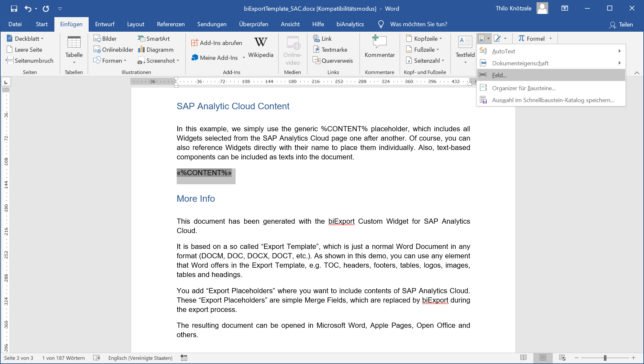Open the Tabelle insert menu
Image resolution: width=644 pixels, height=364 pixels.
click(74, 50)
